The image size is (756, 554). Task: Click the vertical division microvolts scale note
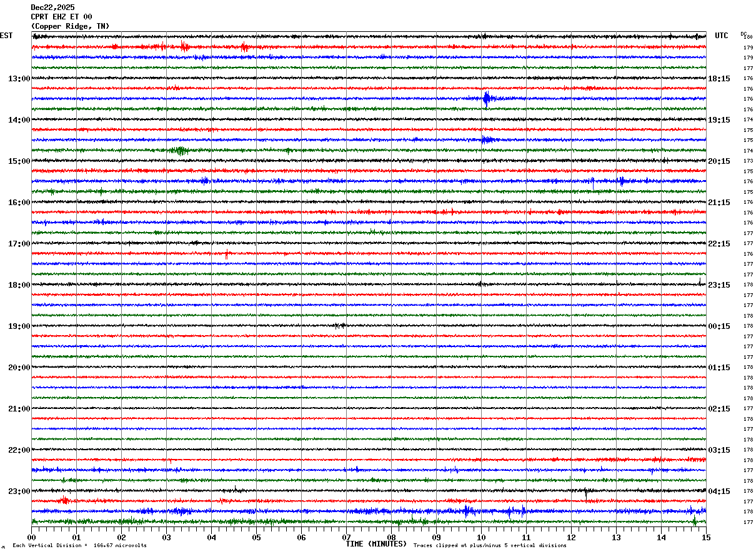click(79, 545)
